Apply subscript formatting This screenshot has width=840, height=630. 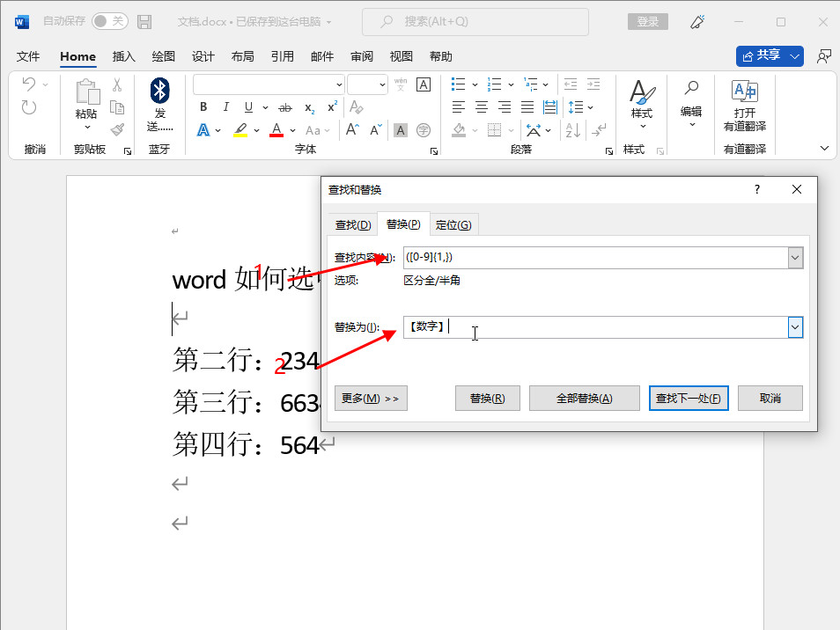point(309,107)
